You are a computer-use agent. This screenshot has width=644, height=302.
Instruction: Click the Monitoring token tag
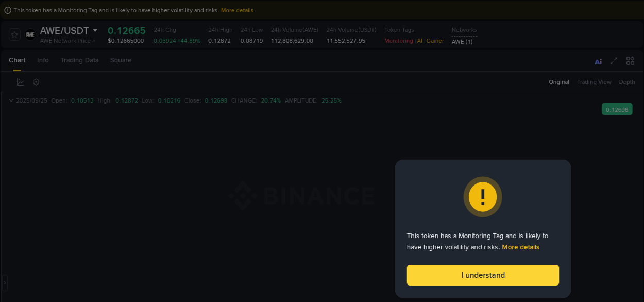(398, 40)
